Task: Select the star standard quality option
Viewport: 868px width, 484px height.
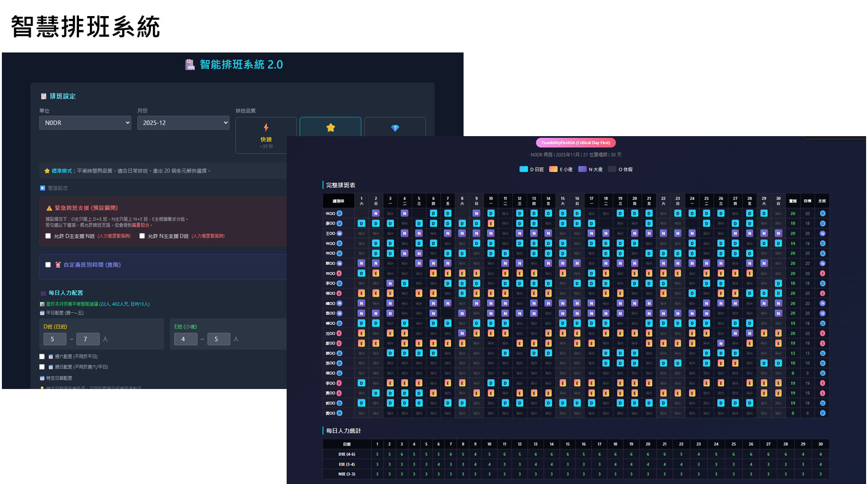Action: point(330,127)
